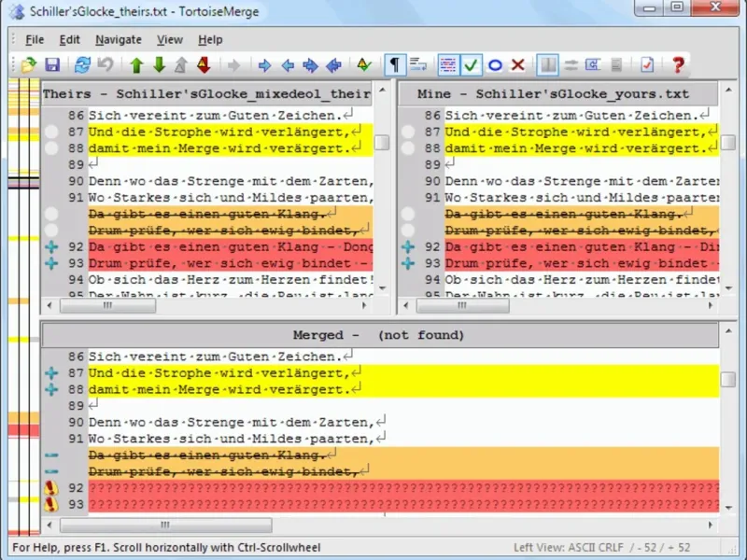Open the View menu
Screen dimensions: 747x560
[170, 39]
